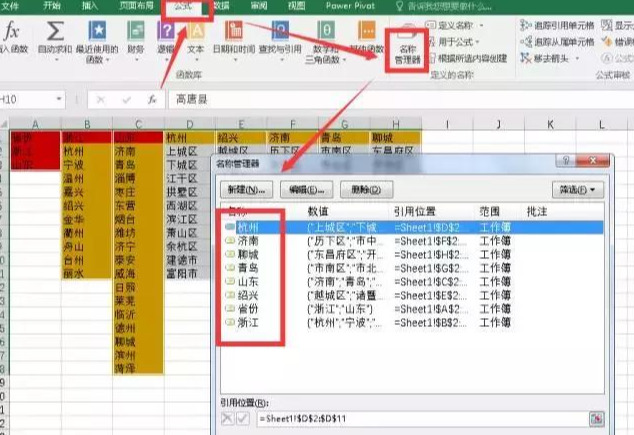Click the dialog reference confirm check button

243,418
